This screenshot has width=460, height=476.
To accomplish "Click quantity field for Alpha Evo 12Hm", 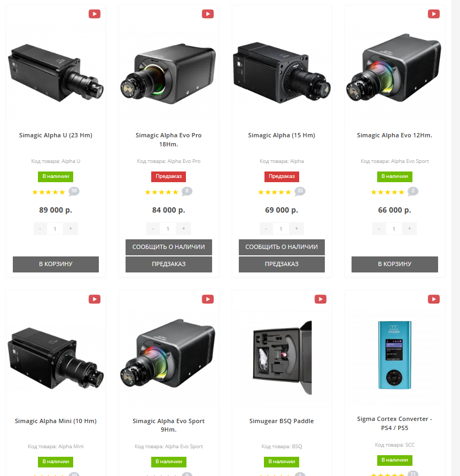I will tap(394, 229).
